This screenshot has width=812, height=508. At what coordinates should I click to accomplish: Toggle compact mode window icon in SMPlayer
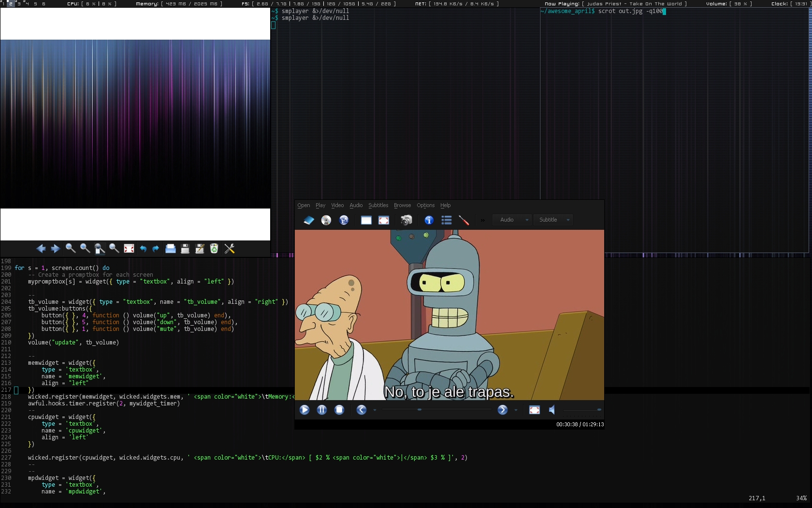pos(366,220)
